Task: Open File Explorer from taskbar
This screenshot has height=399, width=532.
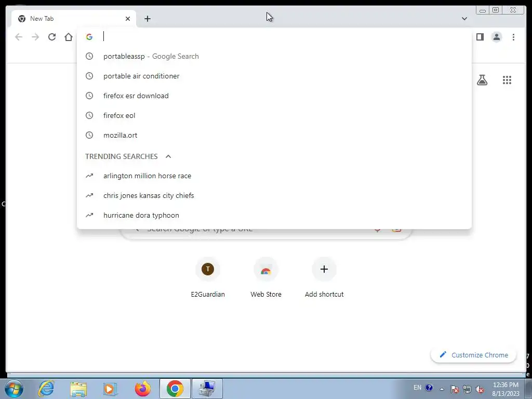Action: point(78,389)
